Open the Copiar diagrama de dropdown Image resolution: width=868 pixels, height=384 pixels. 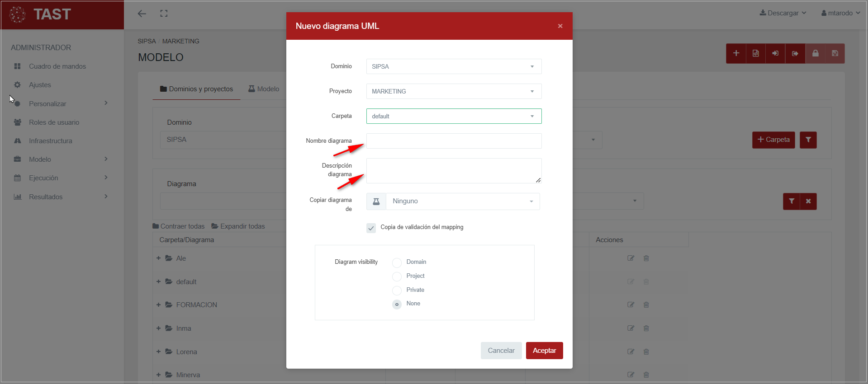click(462, 201)
